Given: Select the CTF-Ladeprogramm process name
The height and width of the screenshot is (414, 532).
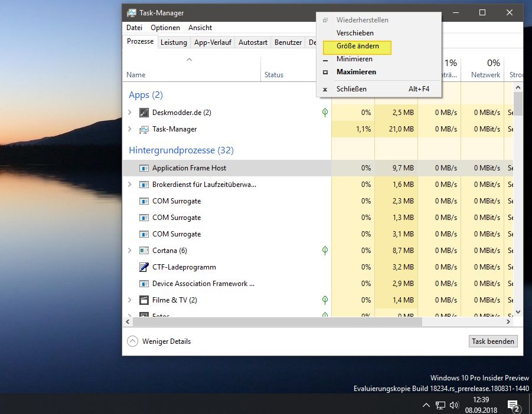Looking at the screenshot, I should click(x=184, y=267).
